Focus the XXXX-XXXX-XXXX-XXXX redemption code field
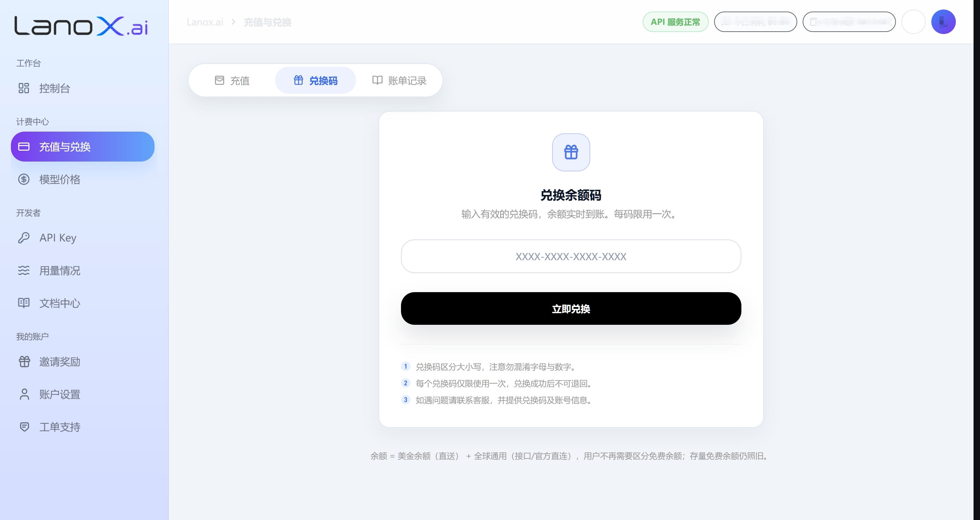 click(571, 256)
